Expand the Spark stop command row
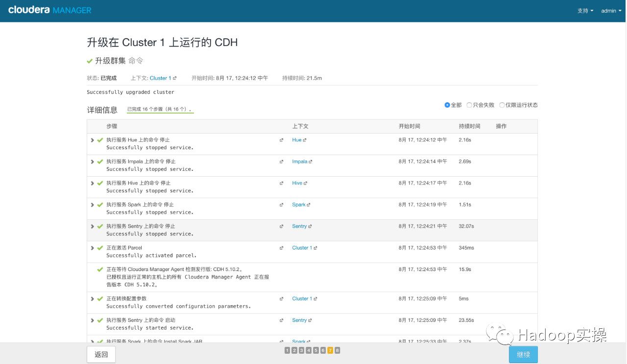This screenshot has height=364, width=627. tap(92, 205)
